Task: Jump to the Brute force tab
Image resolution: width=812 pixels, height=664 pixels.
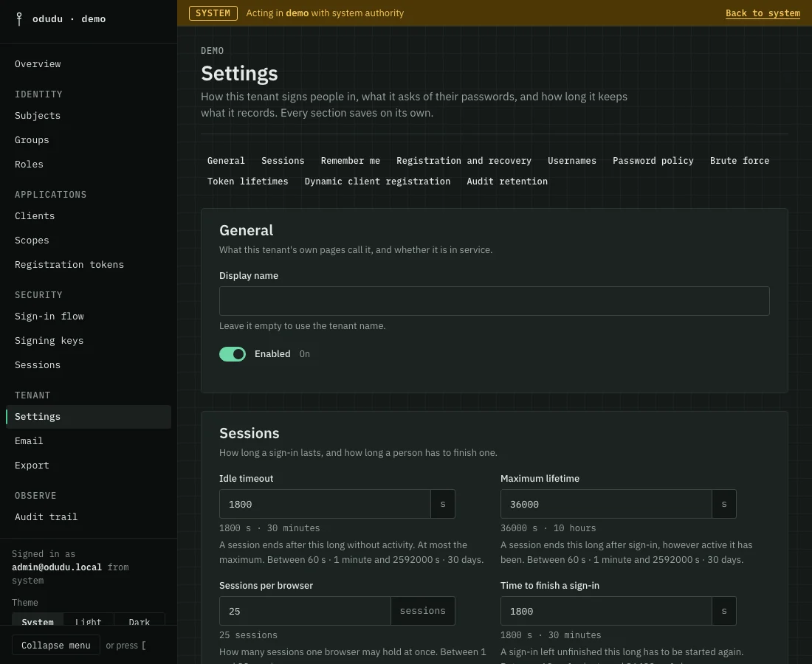Action: (x=740, y=160)
